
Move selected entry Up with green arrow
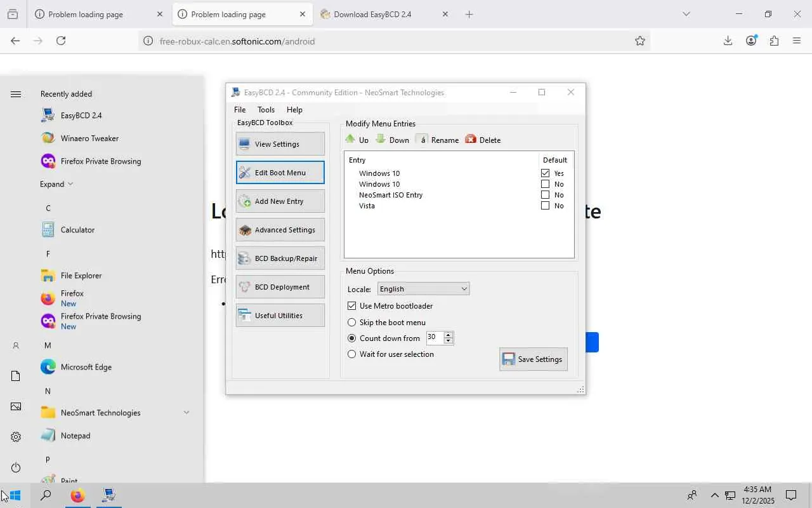357,140
